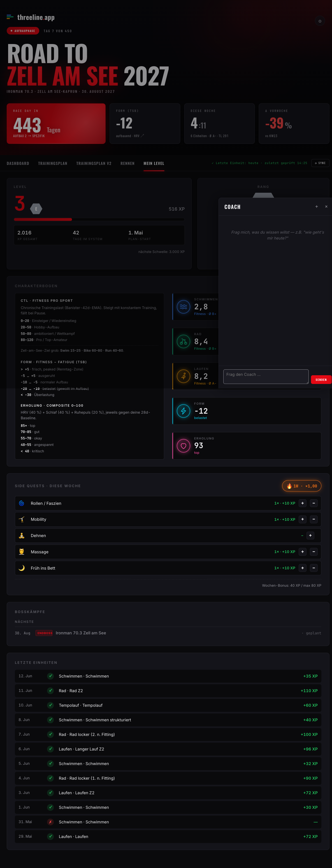Click the Rollen / Faszien spiral icon
The image size is (332, 868).
(x=22, y=503)
